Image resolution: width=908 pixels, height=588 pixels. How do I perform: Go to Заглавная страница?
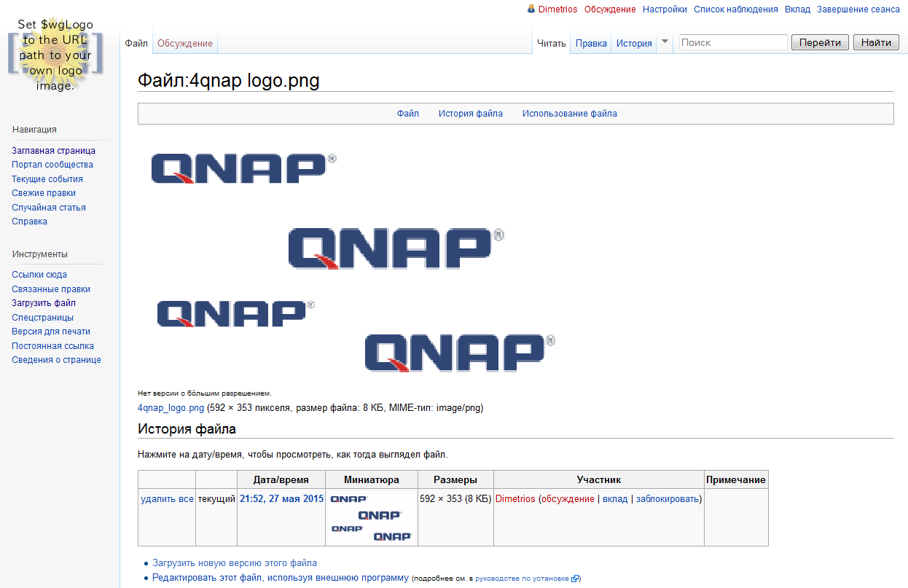point(53,151)
